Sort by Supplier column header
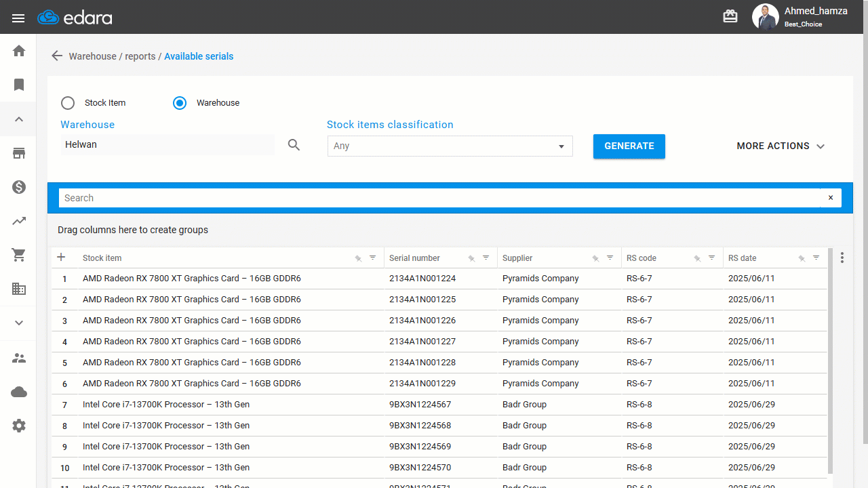Image resolution: width=868 pixels, height=488 pixels. point(517,258)
